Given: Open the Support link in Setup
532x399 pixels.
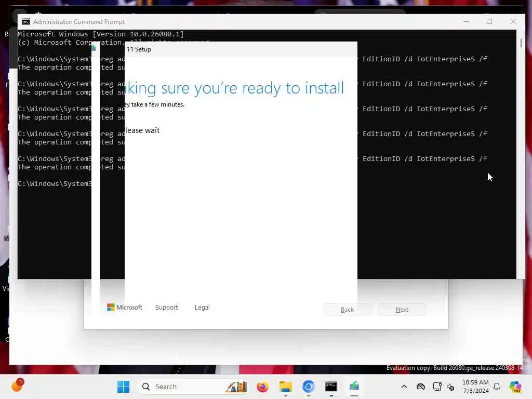Looking at the screenshot, I should [x=167, y=308].
